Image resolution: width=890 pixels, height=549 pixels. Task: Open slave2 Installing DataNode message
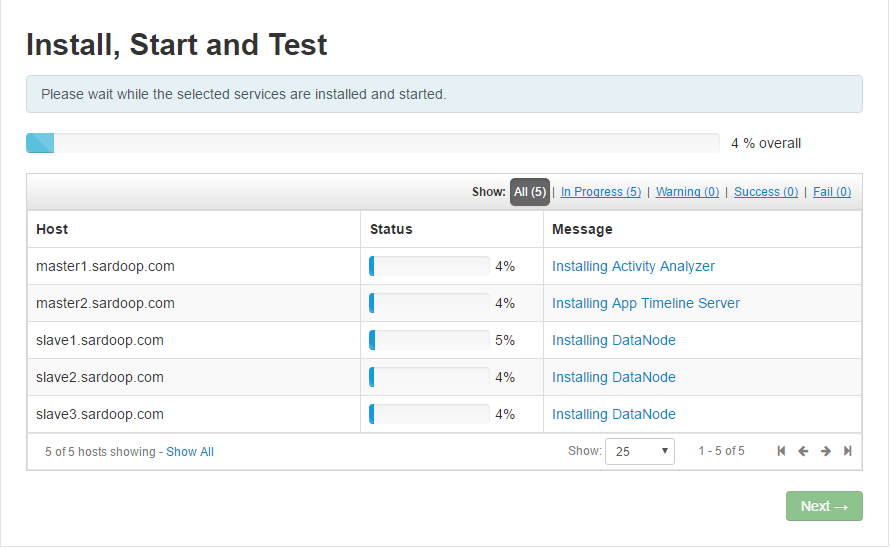pos(613,377)
